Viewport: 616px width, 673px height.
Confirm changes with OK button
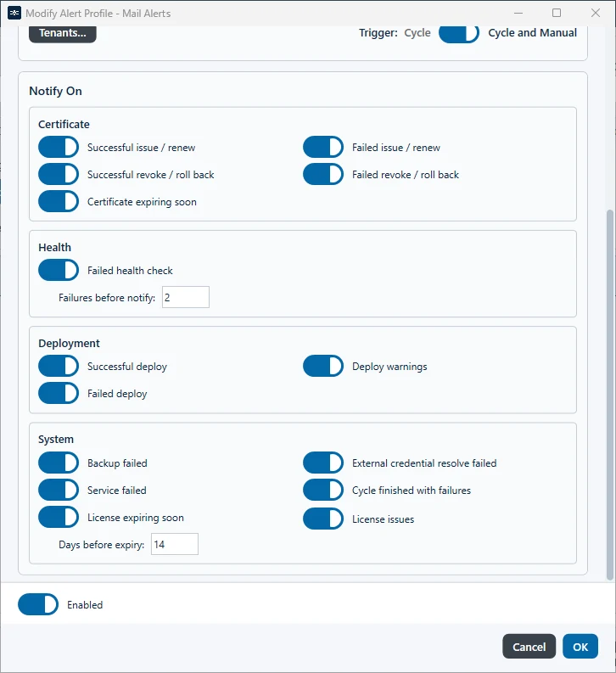(x=580, y=647)
